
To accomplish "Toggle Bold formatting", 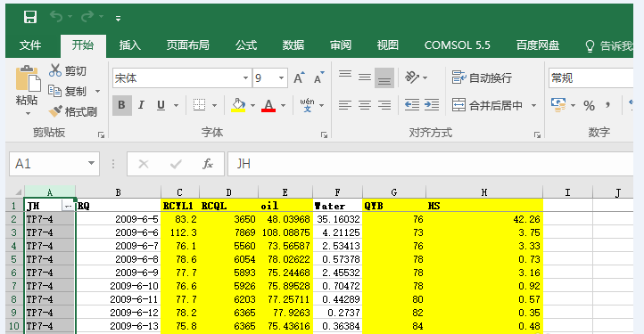I will [121, 105].
